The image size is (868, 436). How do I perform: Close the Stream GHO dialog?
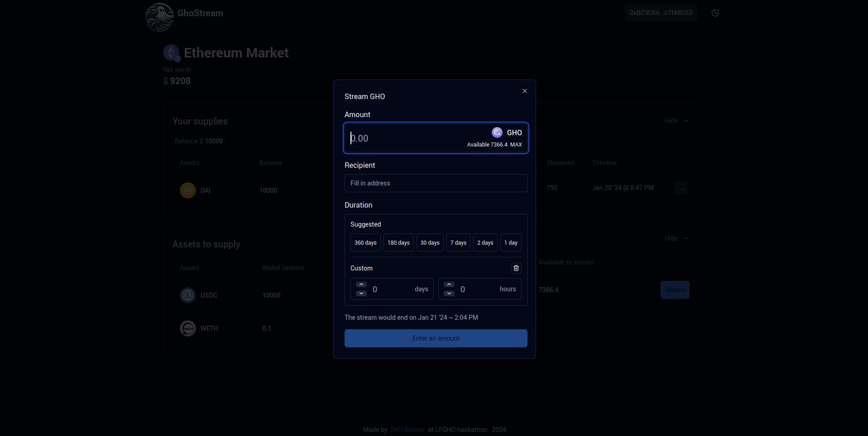(x=524, y=91)
